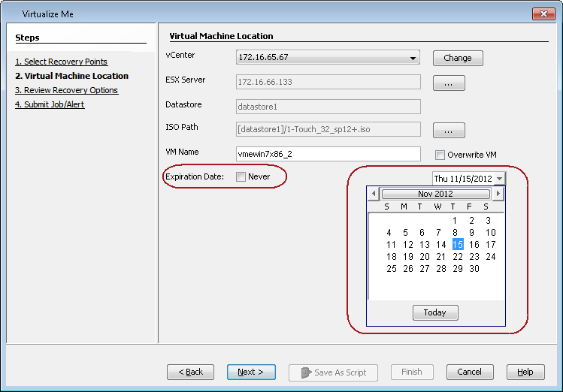Open Help for this wizard
563x392 pixels.
click(x=525, y=372)
